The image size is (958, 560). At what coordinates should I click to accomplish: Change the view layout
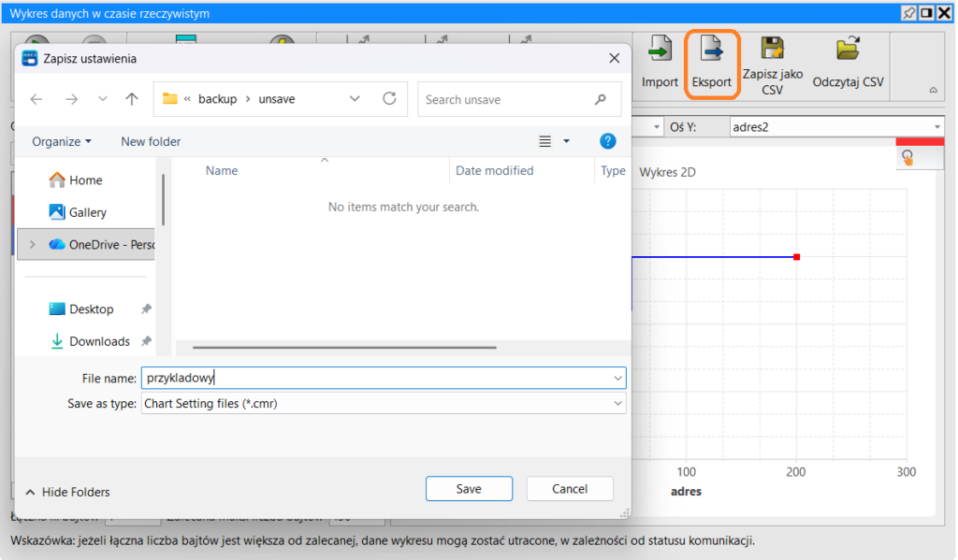pyautogui.click(x=545, y=142)
